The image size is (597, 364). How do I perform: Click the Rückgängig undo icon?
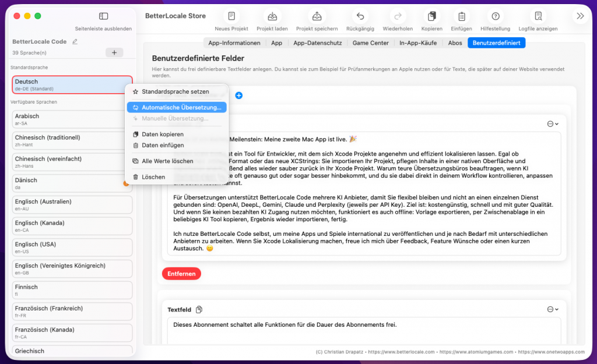click(x=360, y=17)
